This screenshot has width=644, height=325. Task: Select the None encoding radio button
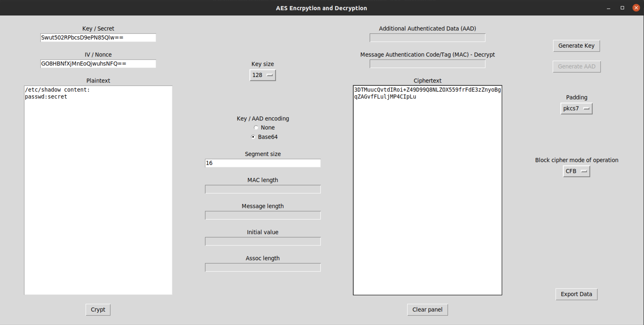click(256, 128)
